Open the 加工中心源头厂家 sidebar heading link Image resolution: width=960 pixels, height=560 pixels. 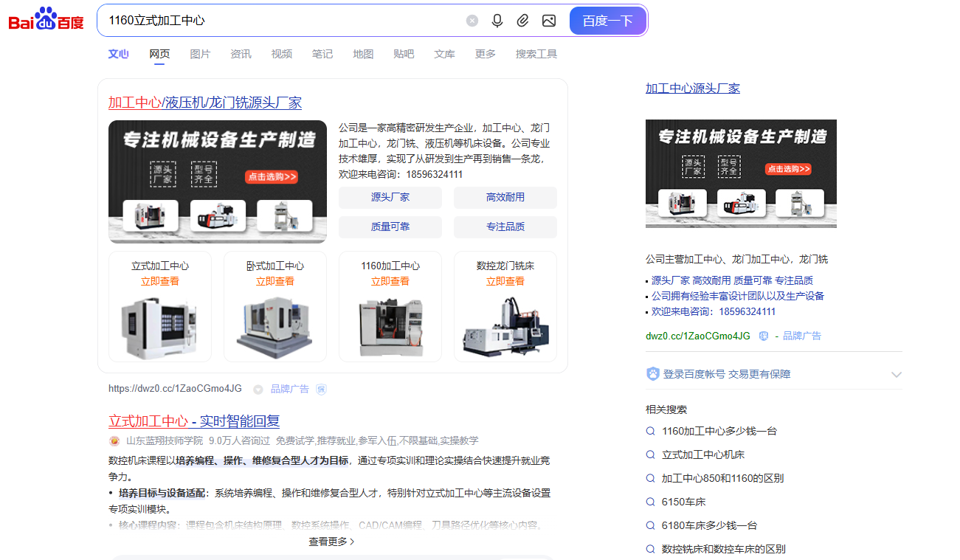click(693, 89)
